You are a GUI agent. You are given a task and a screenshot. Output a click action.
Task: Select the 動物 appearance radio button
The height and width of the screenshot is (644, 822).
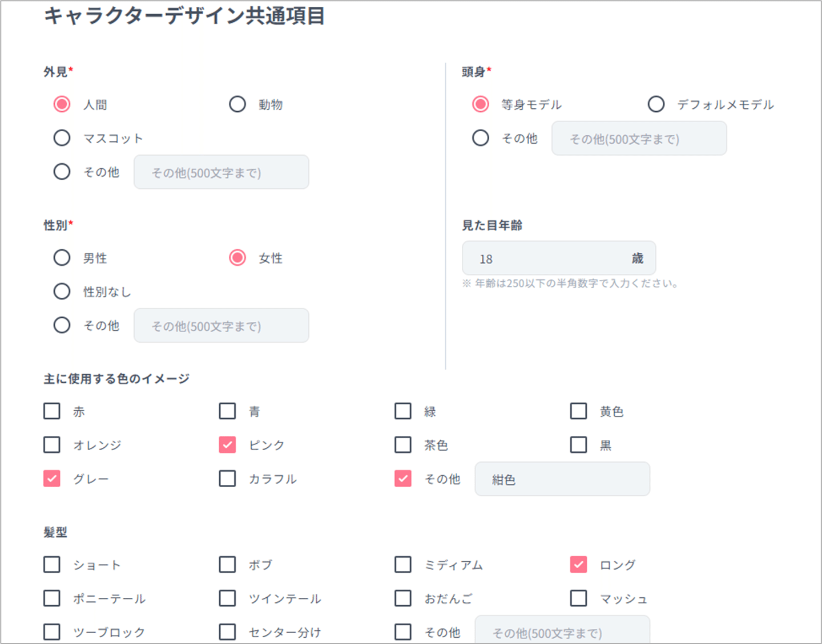point(237,104)
